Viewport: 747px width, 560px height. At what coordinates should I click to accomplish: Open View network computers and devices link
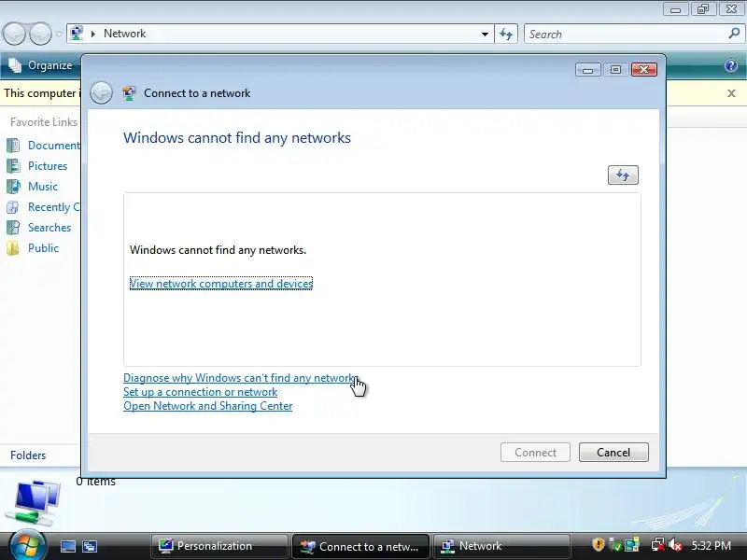click(221, 284)
